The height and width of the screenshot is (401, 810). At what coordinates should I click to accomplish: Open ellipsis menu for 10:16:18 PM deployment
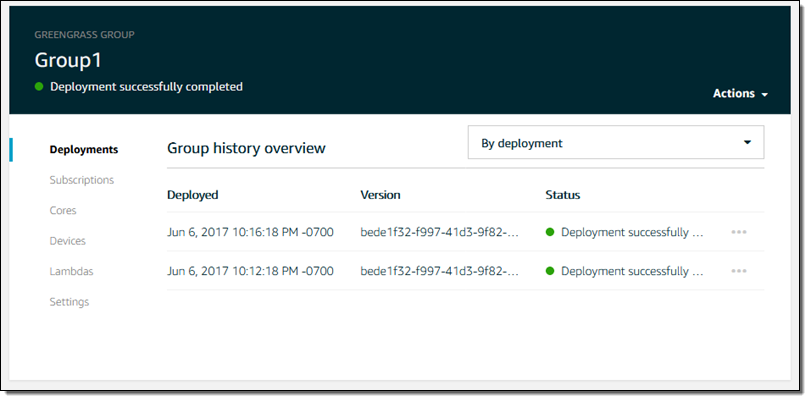[x=738, y=232]
